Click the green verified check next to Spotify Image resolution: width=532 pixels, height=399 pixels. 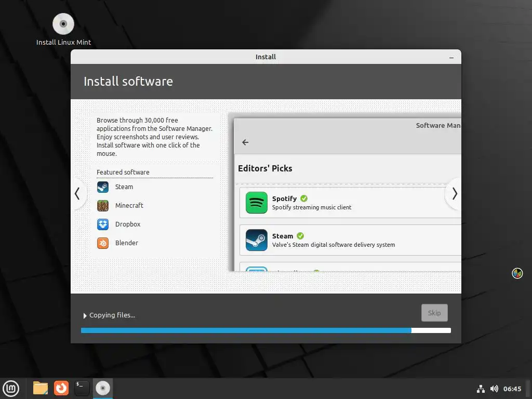304,198
